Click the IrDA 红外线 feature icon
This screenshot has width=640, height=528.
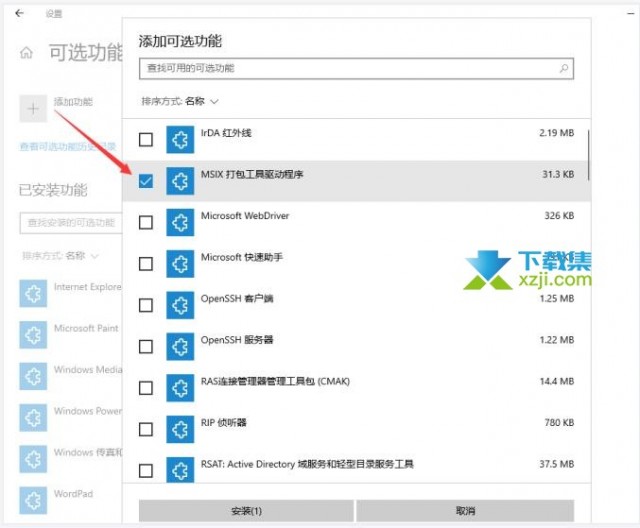pos(180,140)
